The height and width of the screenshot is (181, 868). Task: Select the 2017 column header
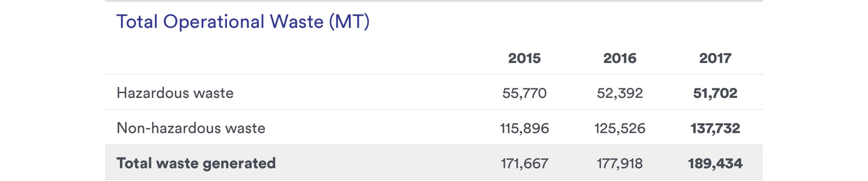[x=715, y=58]
